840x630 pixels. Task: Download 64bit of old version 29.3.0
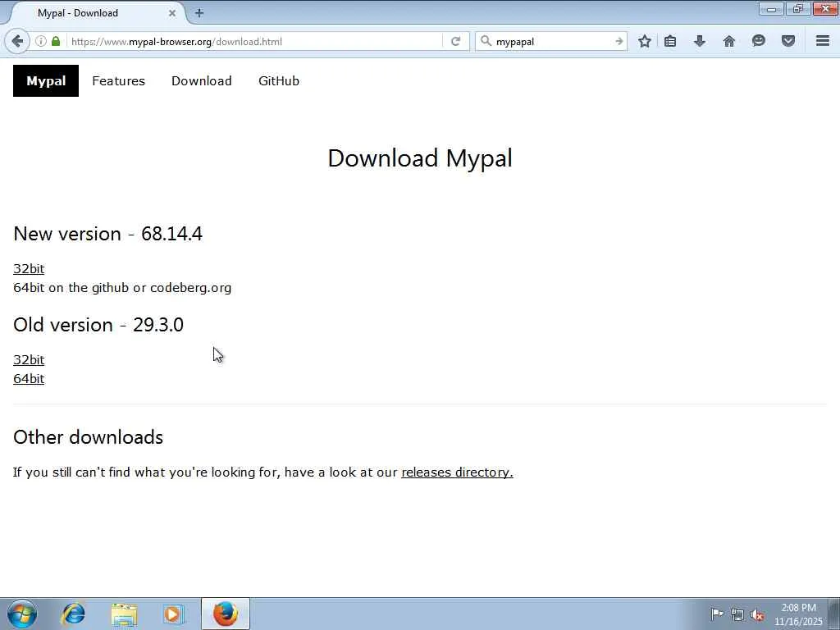(x=29, y=379)
